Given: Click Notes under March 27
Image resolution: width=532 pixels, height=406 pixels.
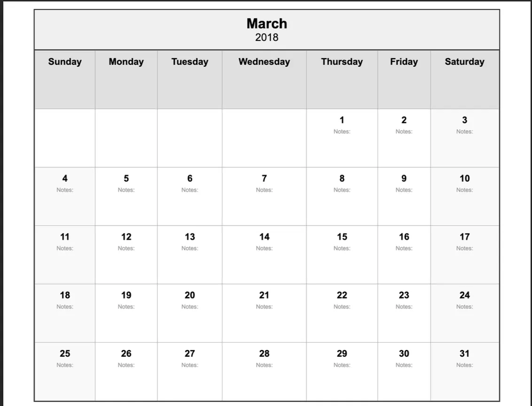Looking at the screenshot, I should pyautogui.click(x=189, y=365).
